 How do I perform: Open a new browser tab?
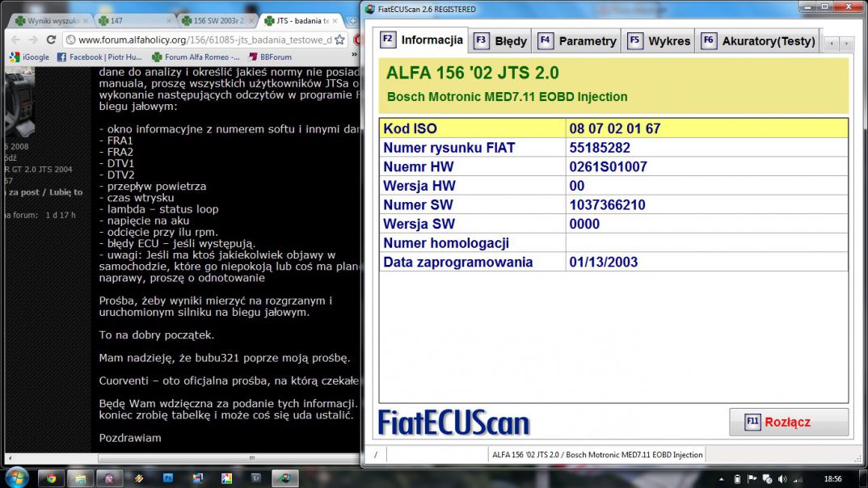[x=352, y=21]
